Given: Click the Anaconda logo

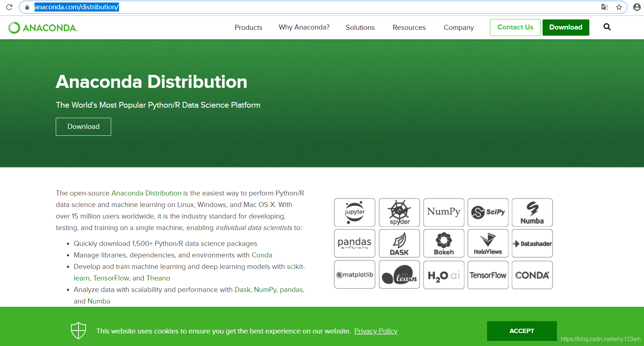Looking at the screenshot, I should (x=43, y=28).
